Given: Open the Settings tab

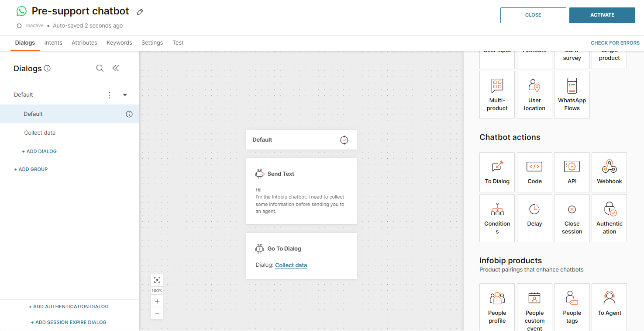Looking at the screenshot, I should coord(152,43).
